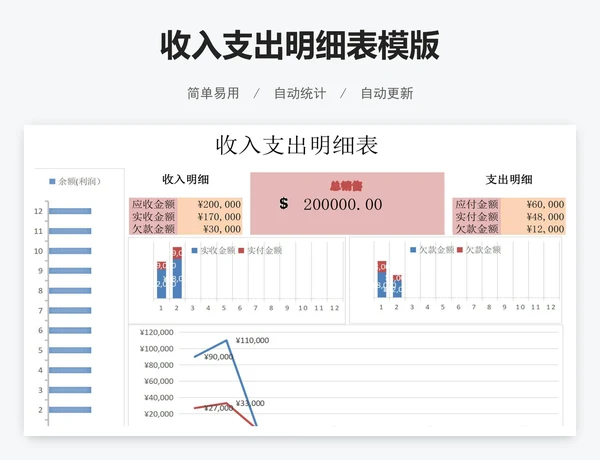Click the dollar sign in total sales box
Viewport: 600px width, 460px height.
(284, 203)
